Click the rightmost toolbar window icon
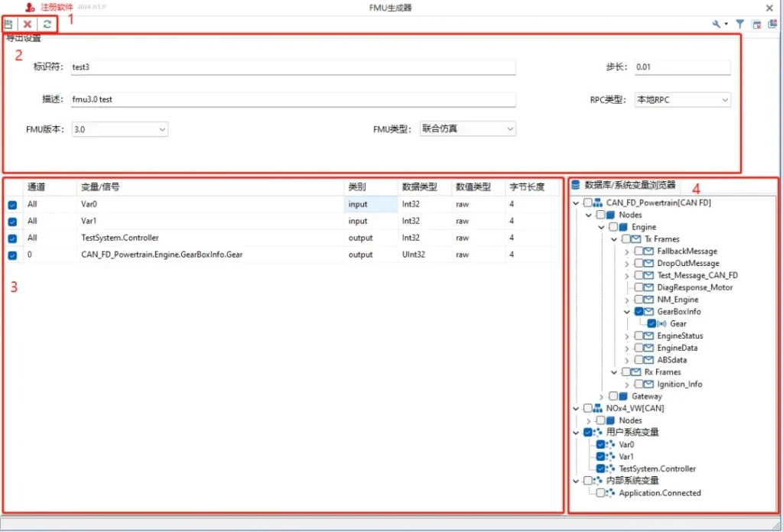The height and width of the screenshot is (532, 783). [772, 24]
